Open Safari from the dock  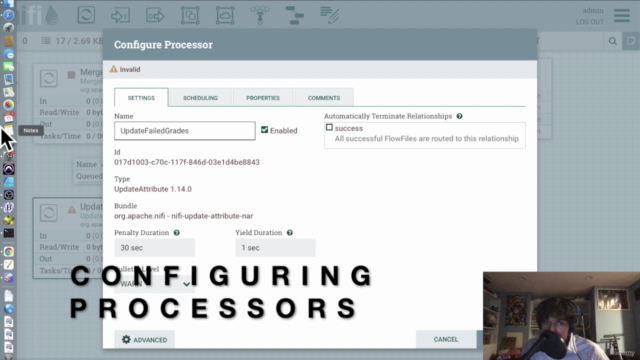pos(9,15)
